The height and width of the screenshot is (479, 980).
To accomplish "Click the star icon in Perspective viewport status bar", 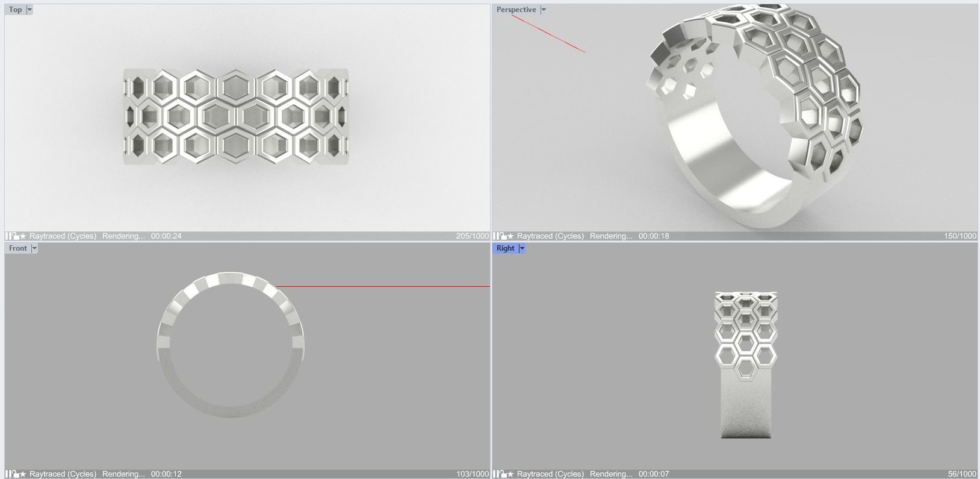I will 510,236.
